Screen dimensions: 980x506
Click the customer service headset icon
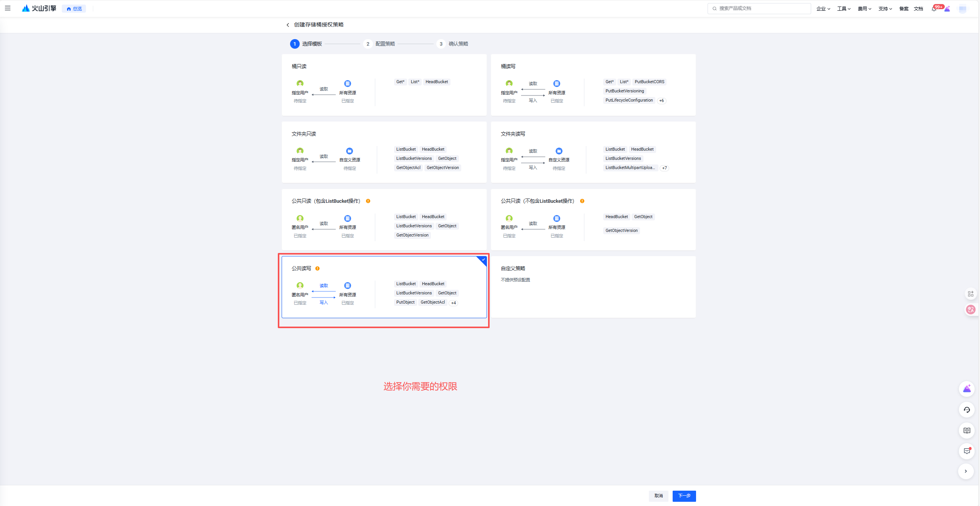[967, 410]
